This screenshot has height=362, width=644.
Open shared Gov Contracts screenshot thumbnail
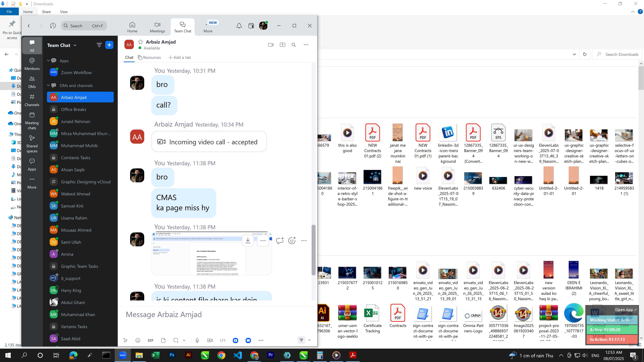tap(211, 254)
